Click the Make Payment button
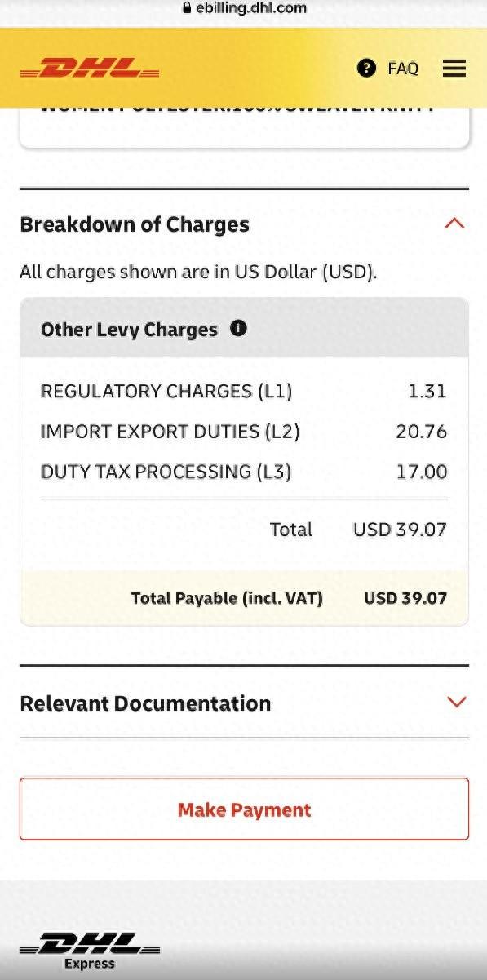The height and width of the screenshot is (980, 487). (244, 809)
